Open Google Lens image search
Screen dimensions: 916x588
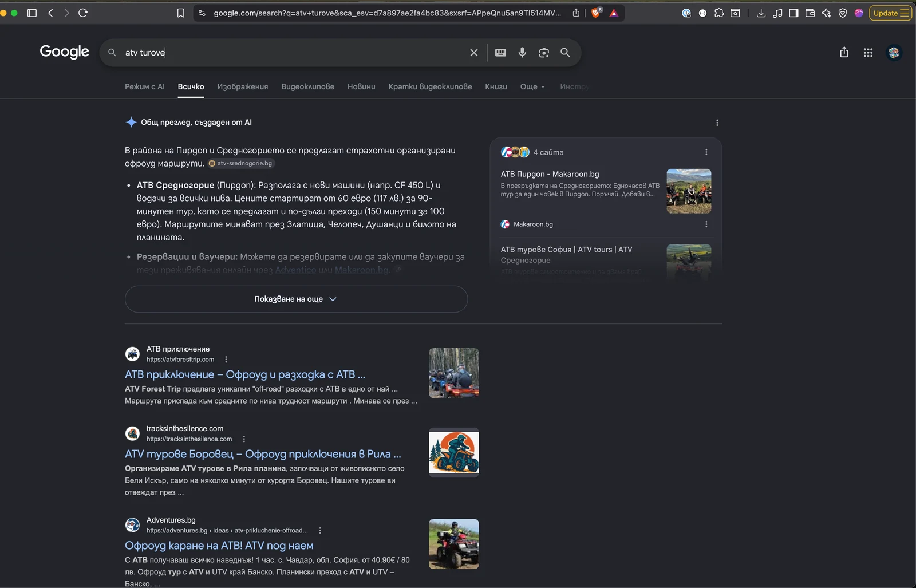click(544, 52)
